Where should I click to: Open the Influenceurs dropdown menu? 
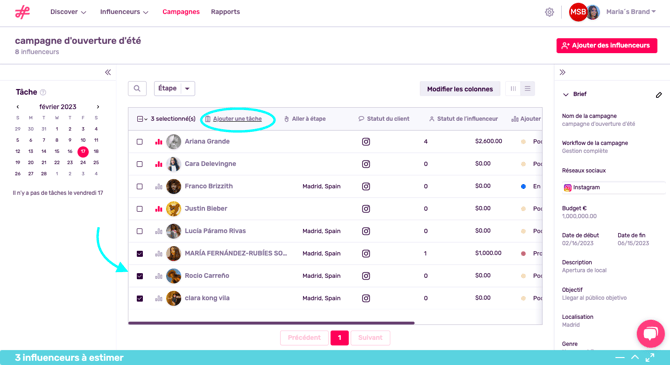[x=124, y=12]
